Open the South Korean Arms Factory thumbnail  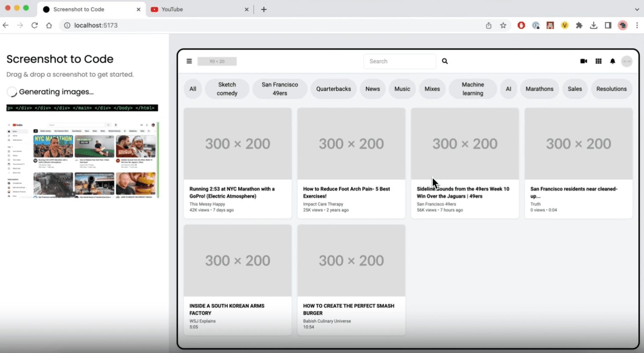238,261
